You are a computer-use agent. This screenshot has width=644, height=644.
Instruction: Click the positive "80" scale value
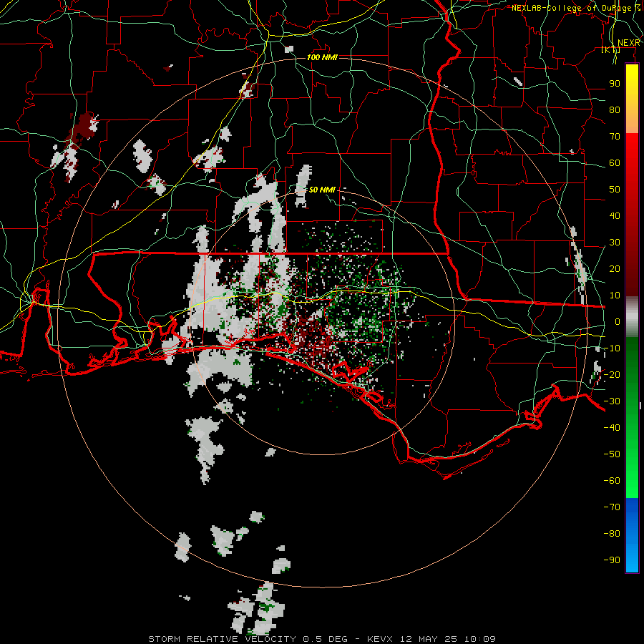(x=615, y=110)
